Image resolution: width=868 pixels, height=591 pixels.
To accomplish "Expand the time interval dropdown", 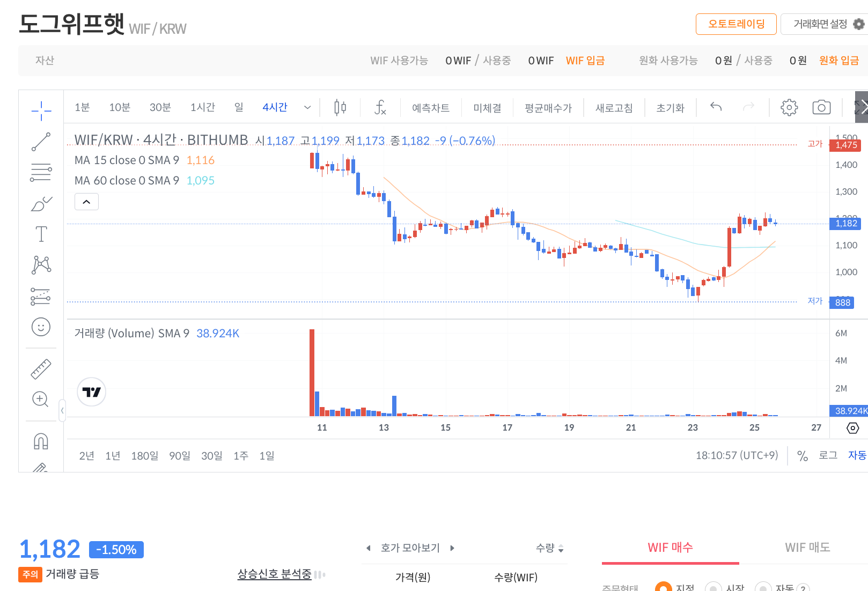I will coord(307,107).
